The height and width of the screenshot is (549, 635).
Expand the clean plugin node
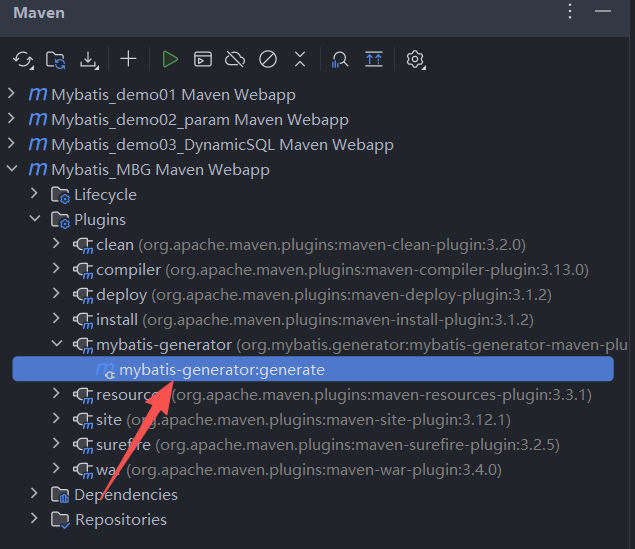pyautogui.click(x=56, y=244)
